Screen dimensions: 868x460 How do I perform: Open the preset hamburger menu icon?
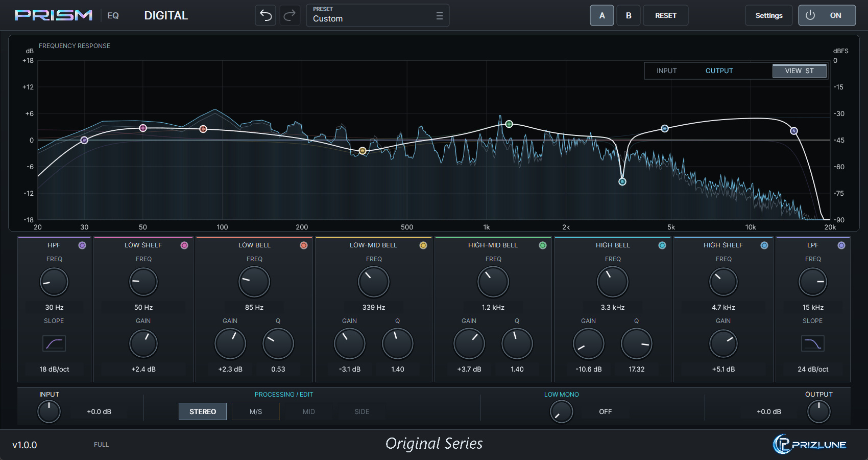coord(439,16)
